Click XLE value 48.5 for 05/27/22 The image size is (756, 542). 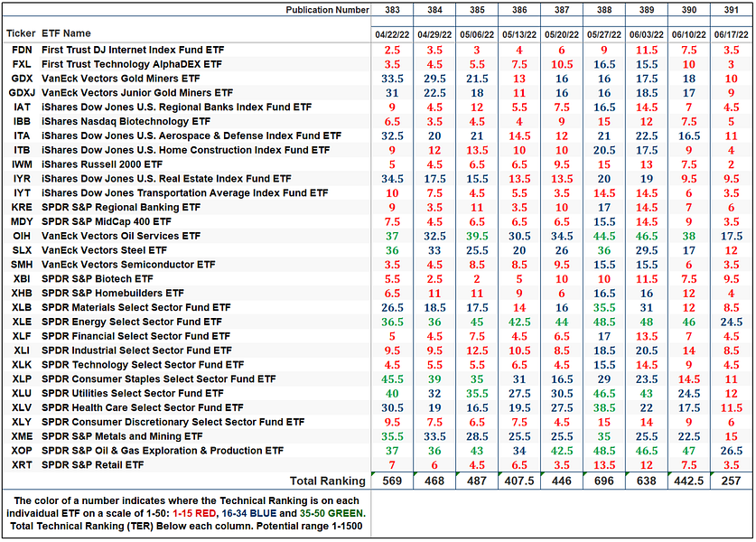(604, 322)
